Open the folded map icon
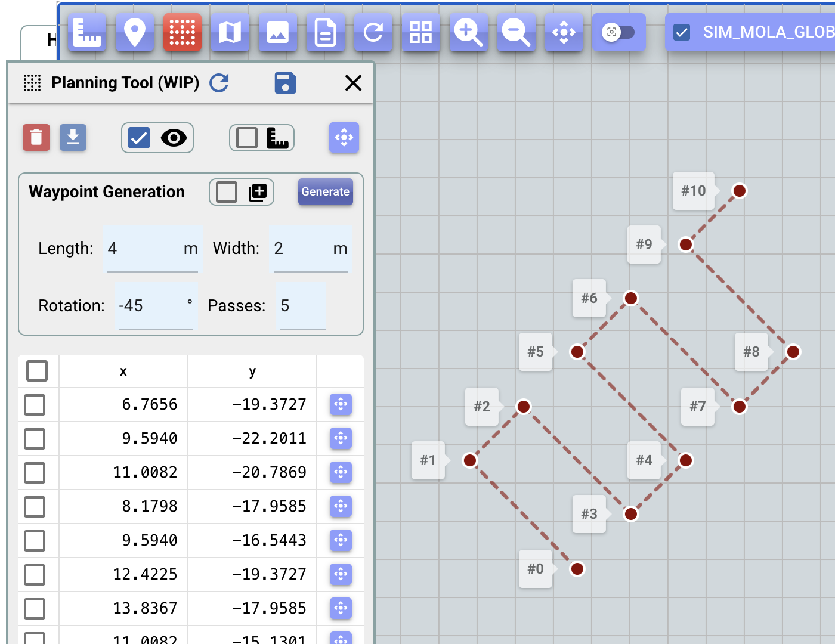This screenshot has width=835, height=644. [230, 32]
